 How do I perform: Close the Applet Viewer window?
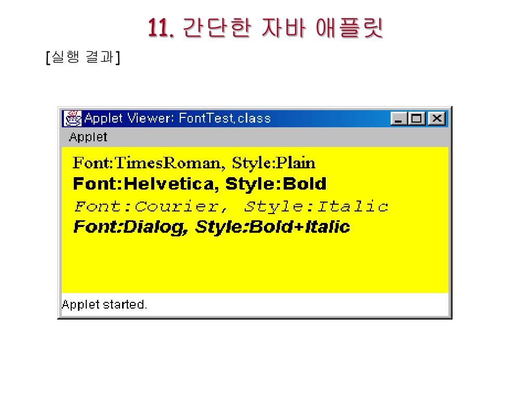[x=436, y=119]
